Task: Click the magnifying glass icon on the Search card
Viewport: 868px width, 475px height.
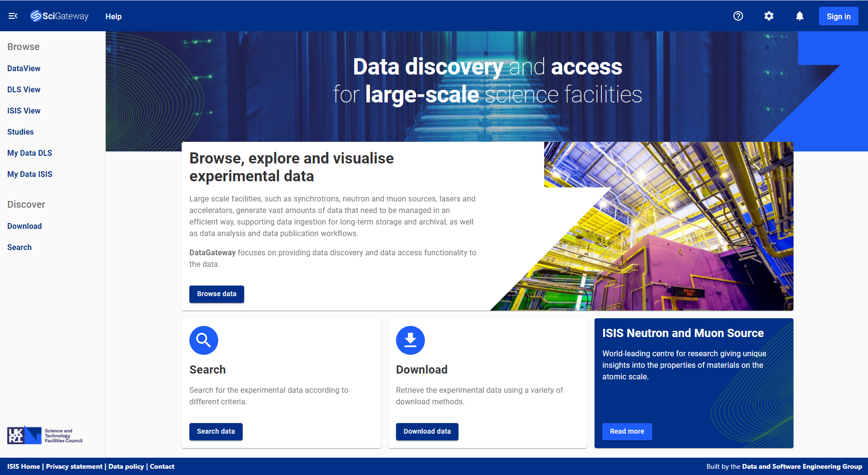Action: pos(203,340)
